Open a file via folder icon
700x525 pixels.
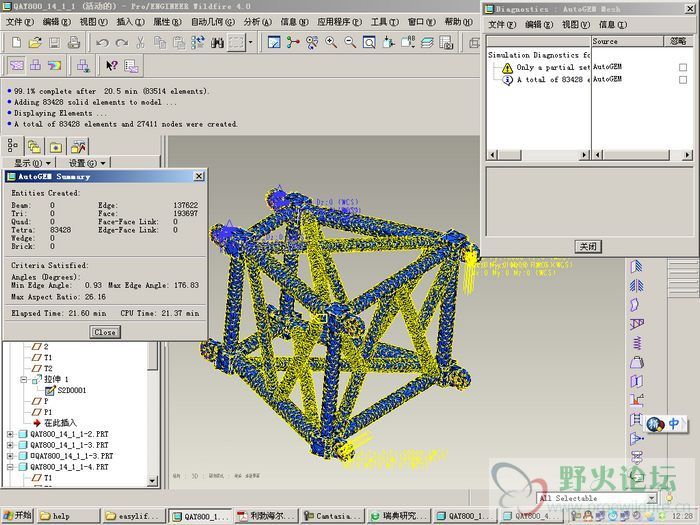[35, 43]
